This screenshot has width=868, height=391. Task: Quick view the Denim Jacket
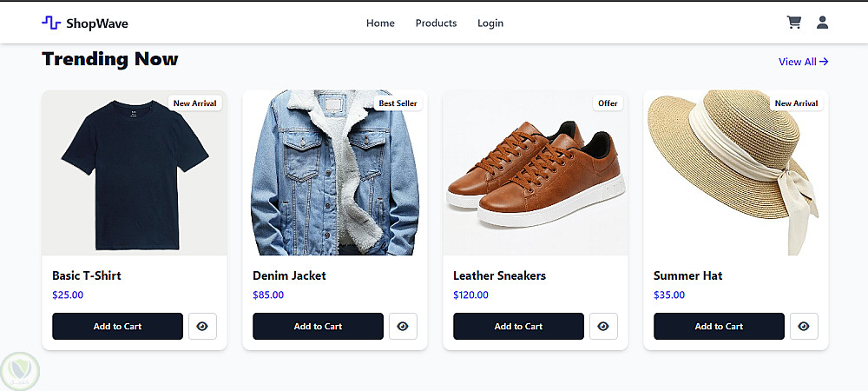(x=403, y=327)
